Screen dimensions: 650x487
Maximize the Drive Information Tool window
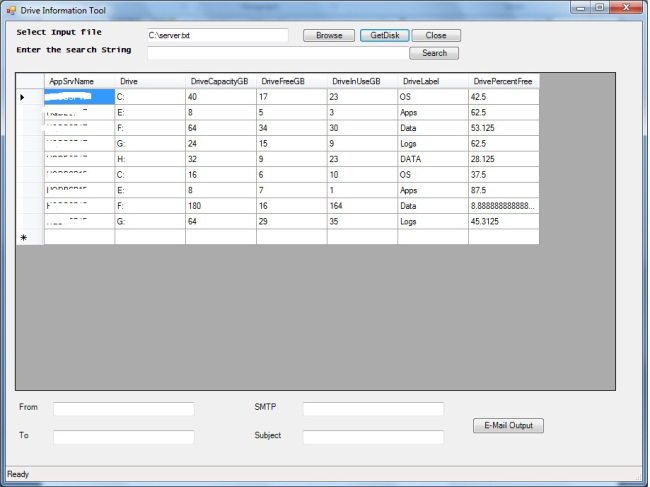(x=600, y=7)
